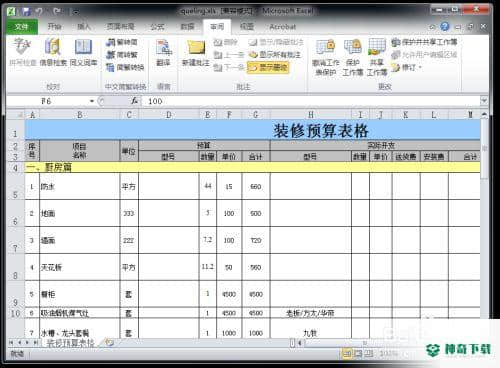Open the Thesaurus (同义词库) tool

(83, 52)
